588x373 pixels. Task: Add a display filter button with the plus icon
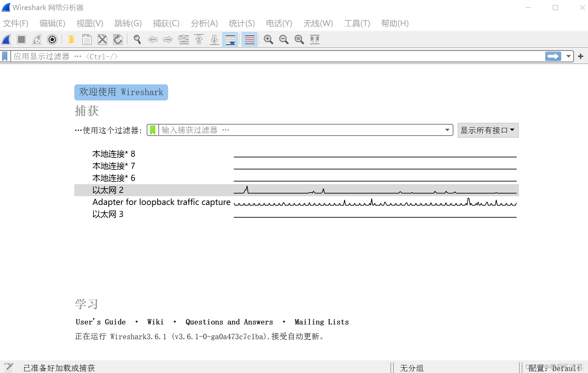(x=581, y=56)
